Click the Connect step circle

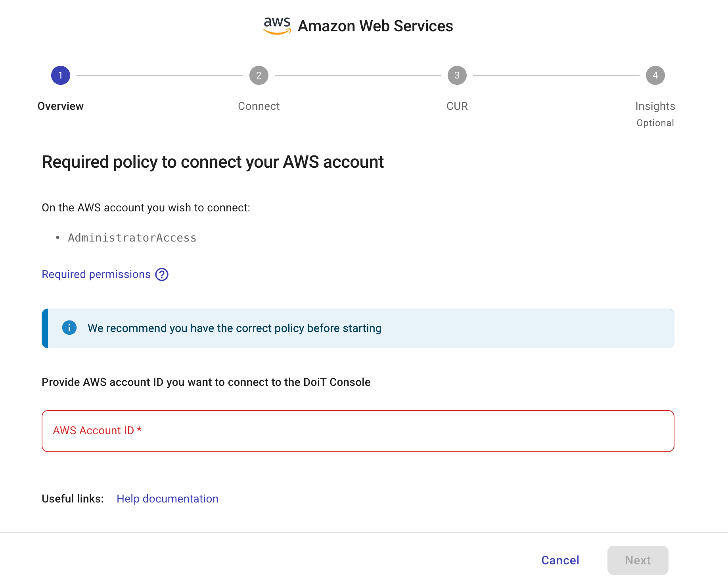pos(259,75)
